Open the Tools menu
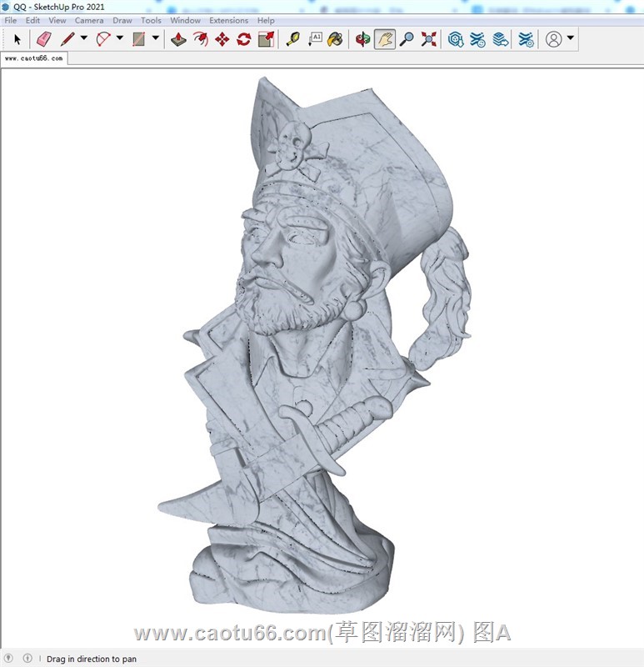Screen dimensions: 644x667 pos(151,20)
